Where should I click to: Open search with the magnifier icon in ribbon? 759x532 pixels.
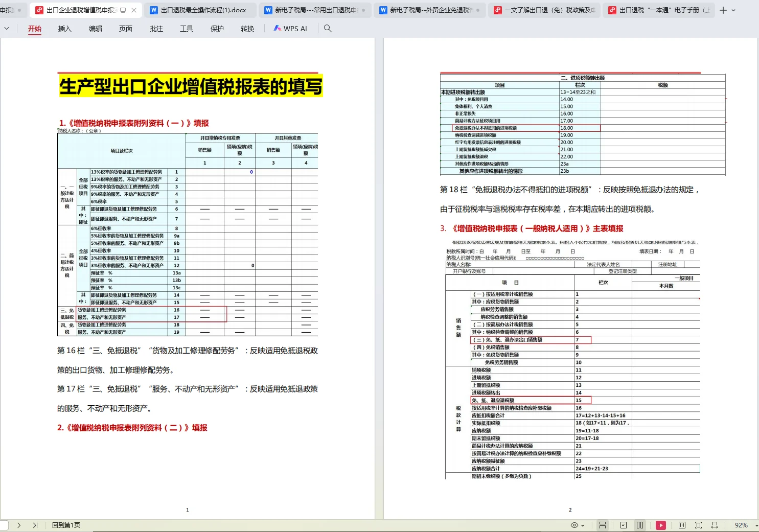pyautogui.click(x=327, y=29)
